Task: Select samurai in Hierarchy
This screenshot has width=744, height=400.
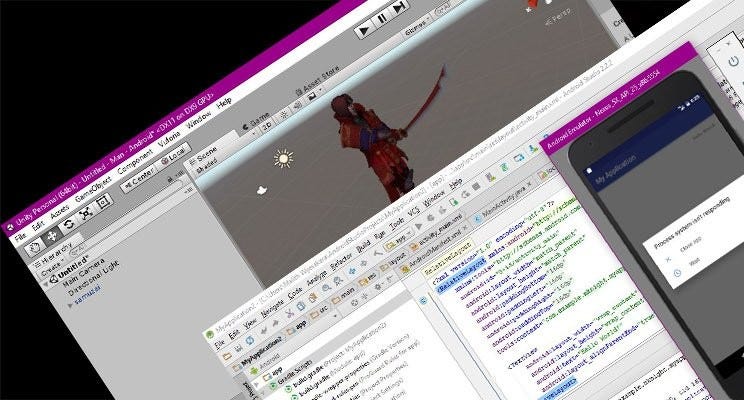Action: point(88,293)
